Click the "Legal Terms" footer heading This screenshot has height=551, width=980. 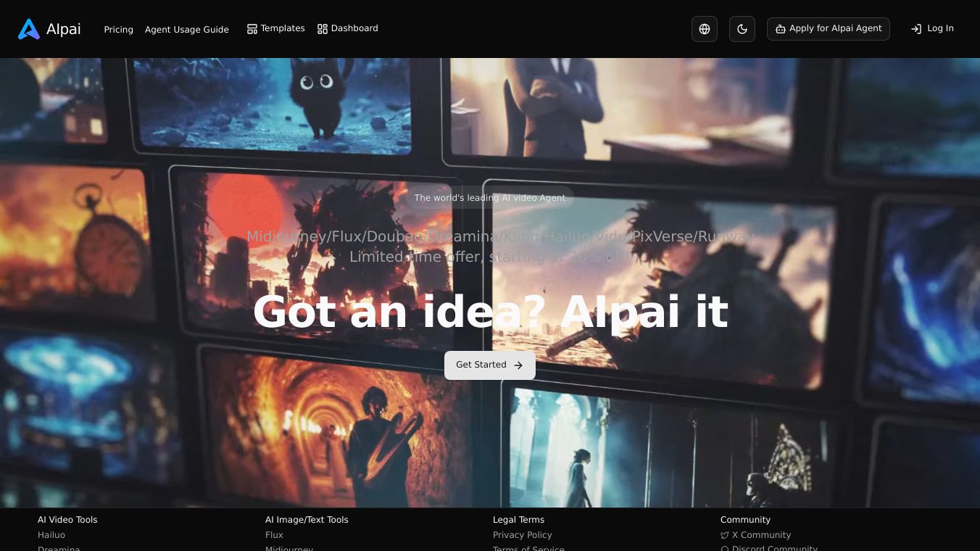tap(518, 520)
